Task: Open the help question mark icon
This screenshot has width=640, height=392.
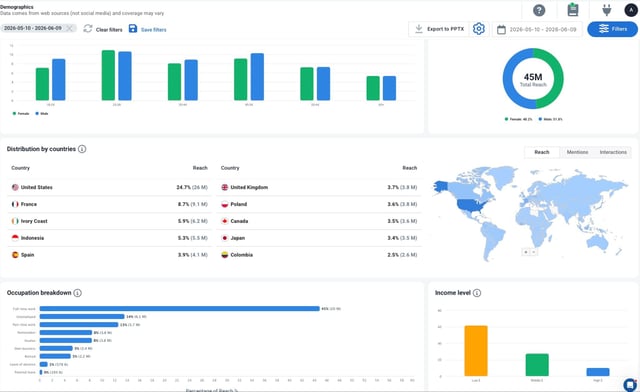Action: click(x=539, y=10)
